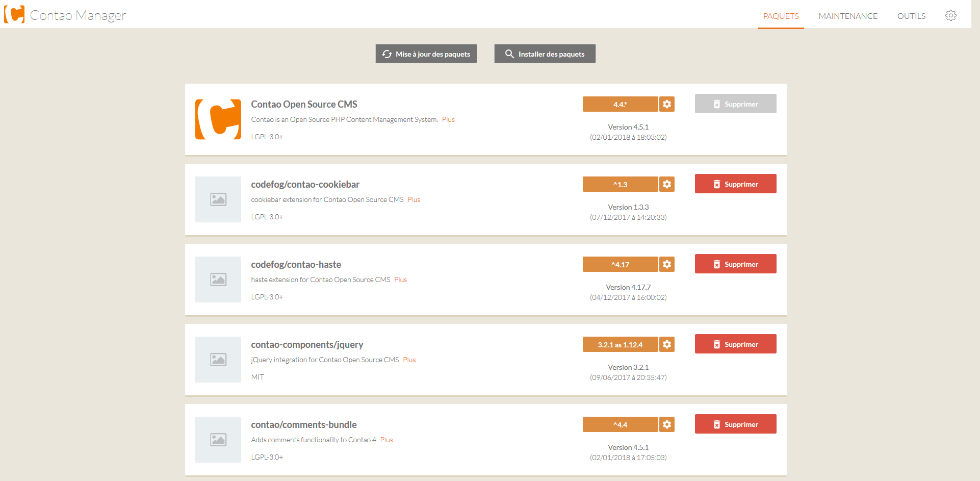This screenshot has width=980, height=481.
Task: Click Mise à jour des paquets button
Action: (x=426, y=54)
